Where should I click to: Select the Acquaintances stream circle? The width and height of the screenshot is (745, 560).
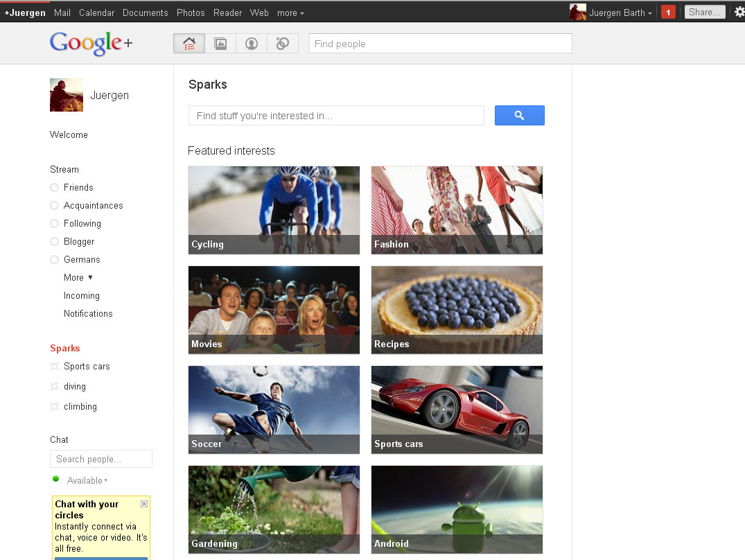(x=54, y=206)
